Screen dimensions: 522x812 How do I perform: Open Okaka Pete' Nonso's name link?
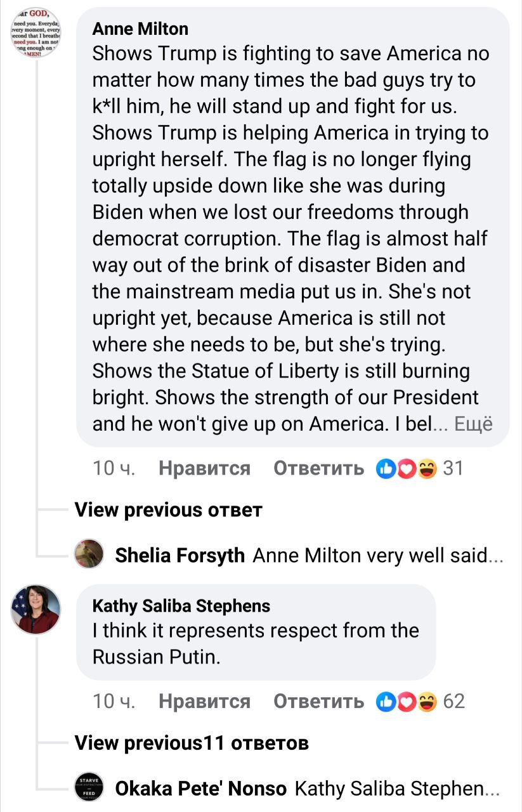200,789
